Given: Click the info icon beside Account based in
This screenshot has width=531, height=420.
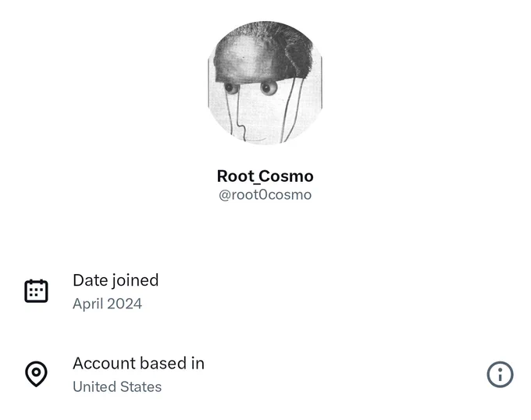Looking at the screenshot, I should (x=500, y=374).
